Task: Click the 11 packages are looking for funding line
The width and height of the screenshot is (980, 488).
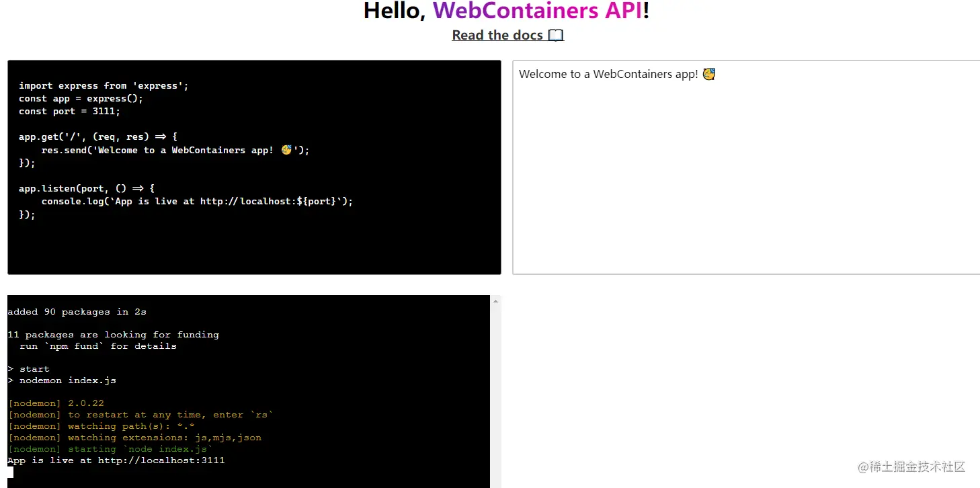Action: click(113, 335)
